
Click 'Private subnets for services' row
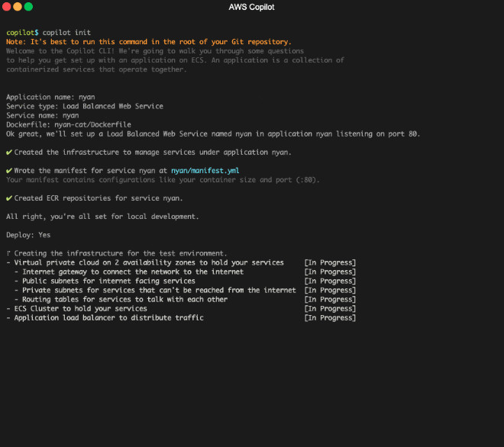(x=185, y=291)
